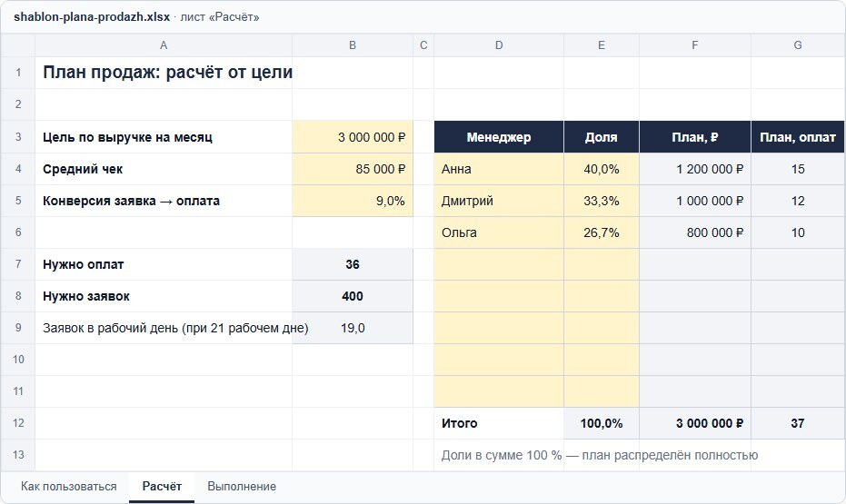Click the empty share cell in row 8
This screenshot has height=504, width=846.
pyautogui.click(x=602, y=296)
